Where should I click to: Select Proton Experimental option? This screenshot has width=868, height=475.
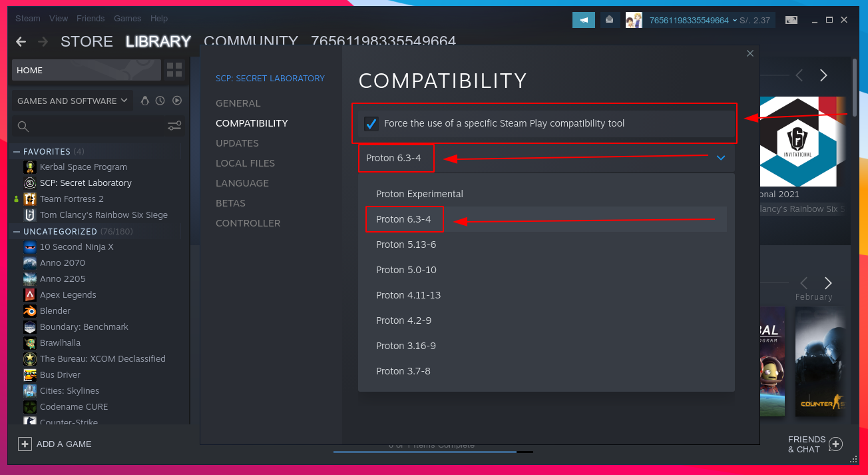(x=546, y=194)
